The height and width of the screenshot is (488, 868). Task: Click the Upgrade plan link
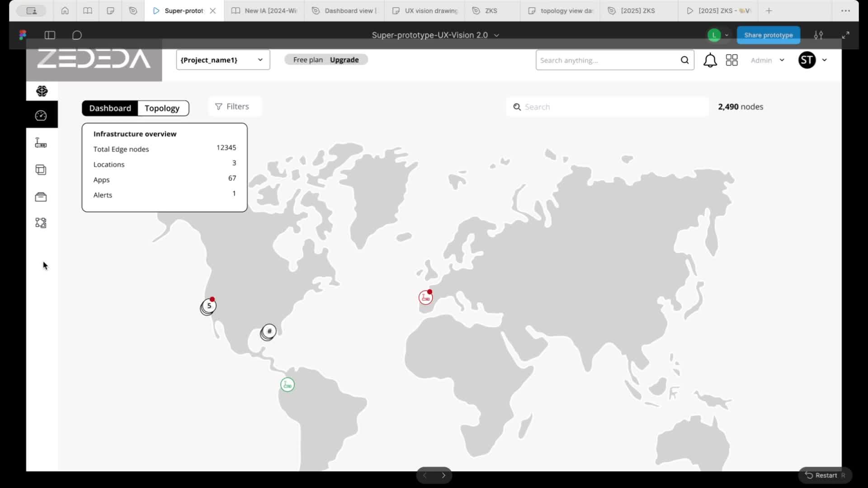coord(344,60)
